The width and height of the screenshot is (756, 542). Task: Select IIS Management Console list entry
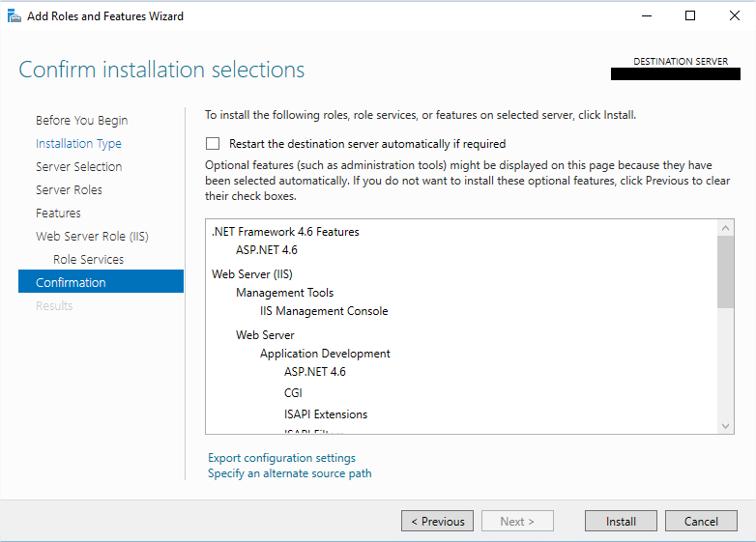pos(324,311)
